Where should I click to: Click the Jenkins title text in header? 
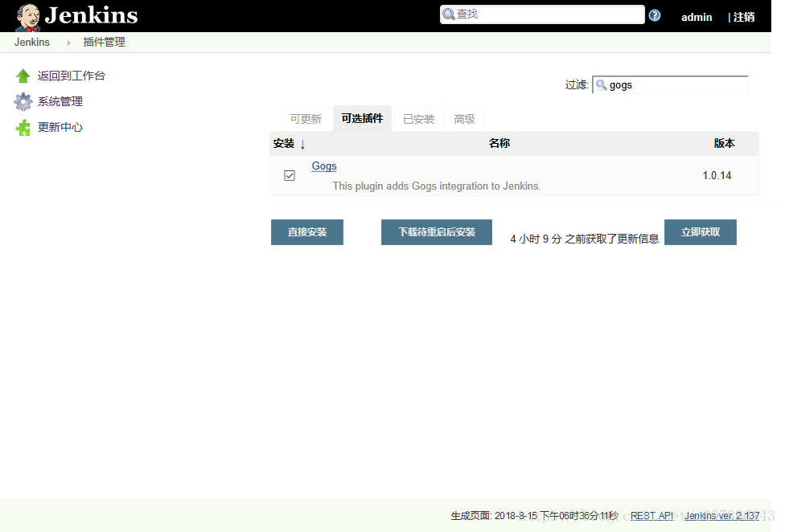coord(91,15)
